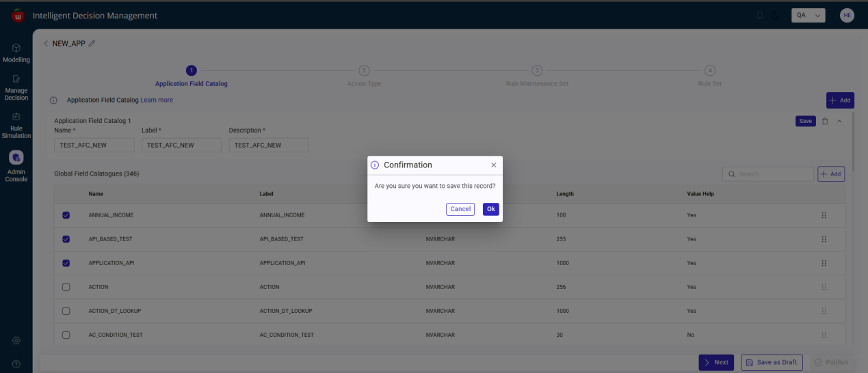Grab drag handle of ANNUAL_INCOME row

coord(824,215)
